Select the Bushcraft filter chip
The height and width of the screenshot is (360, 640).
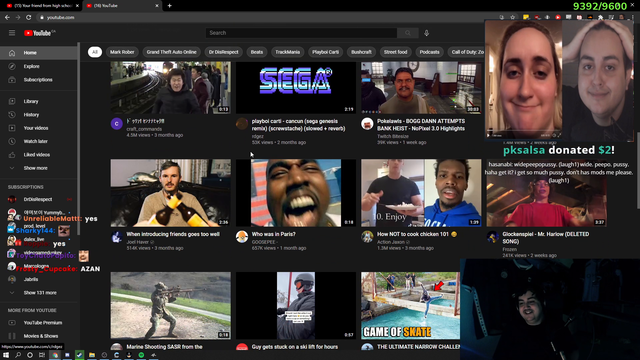pos(361,52)
